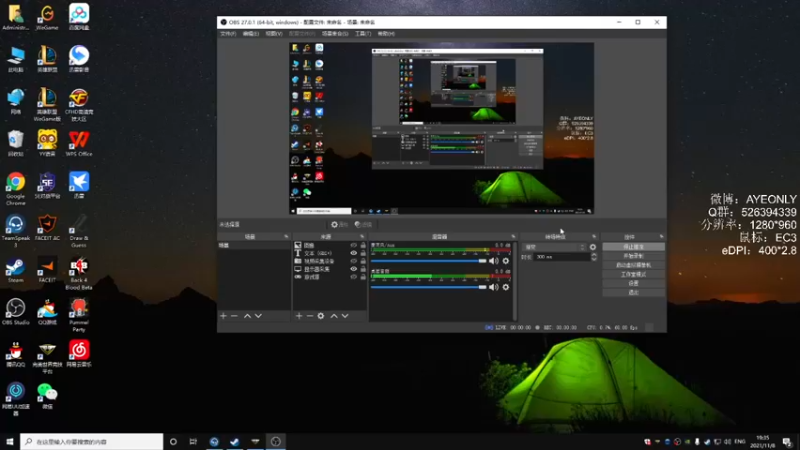The image size is (800, 450).
Task: Undock the Scenes panel via header icon
Action: click(286, 237)
